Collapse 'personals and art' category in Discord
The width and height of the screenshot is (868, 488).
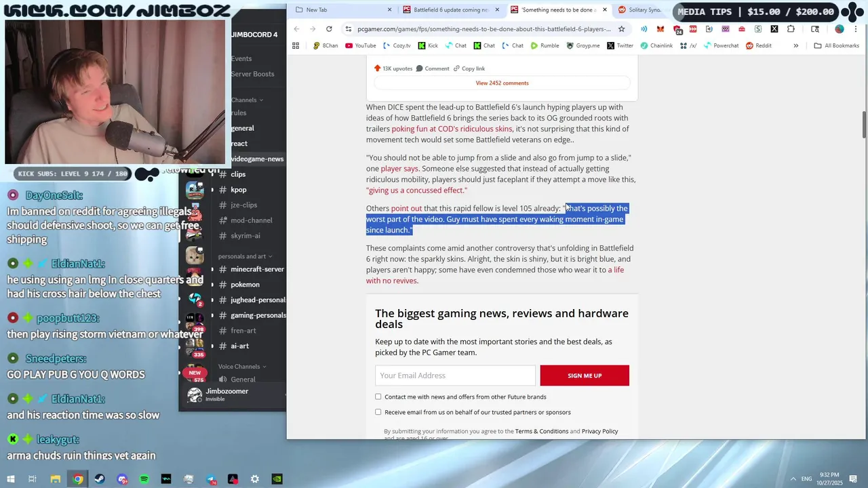245,256
